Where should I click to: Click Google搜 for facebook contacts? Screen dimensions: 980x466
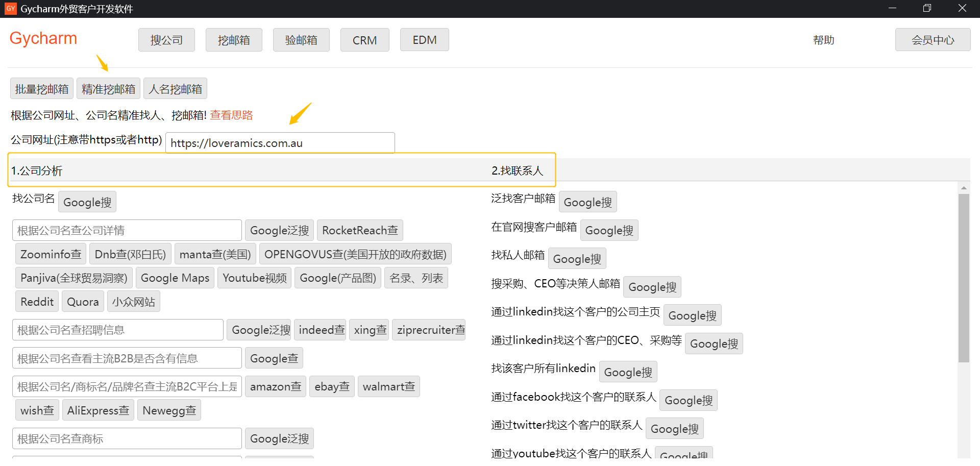pos(689,400)
